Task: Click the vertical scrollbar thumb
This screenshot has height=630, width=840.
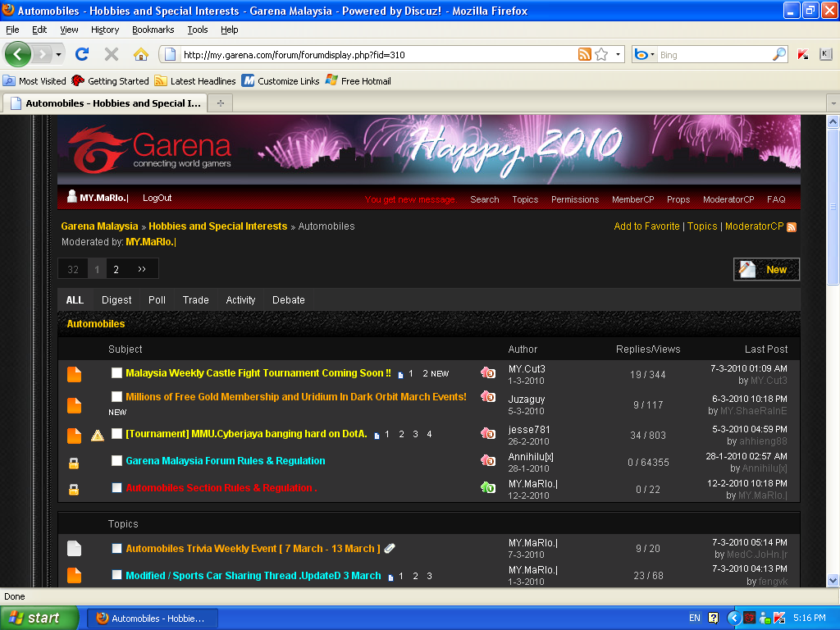Action: pos(833,206)
